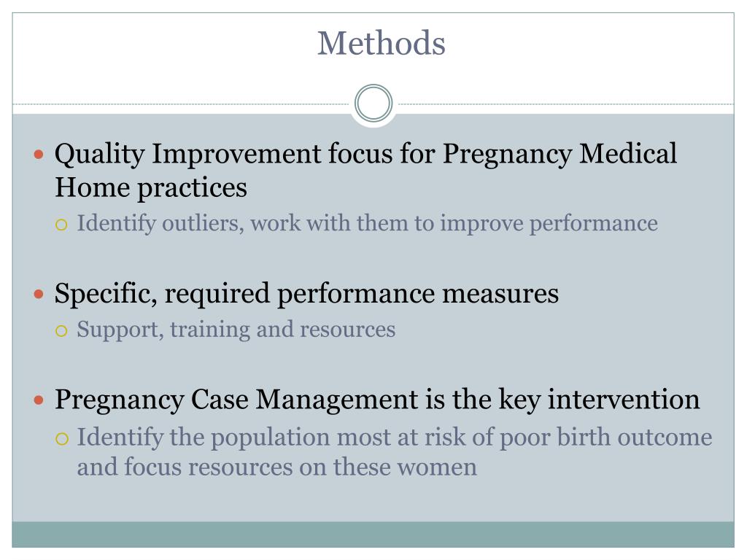Click the circle ornament below the title

pos(373,104)
